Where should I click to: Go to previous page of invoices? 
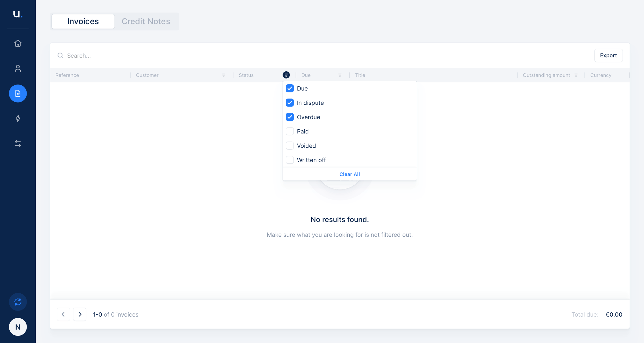(x=63, y=314)
